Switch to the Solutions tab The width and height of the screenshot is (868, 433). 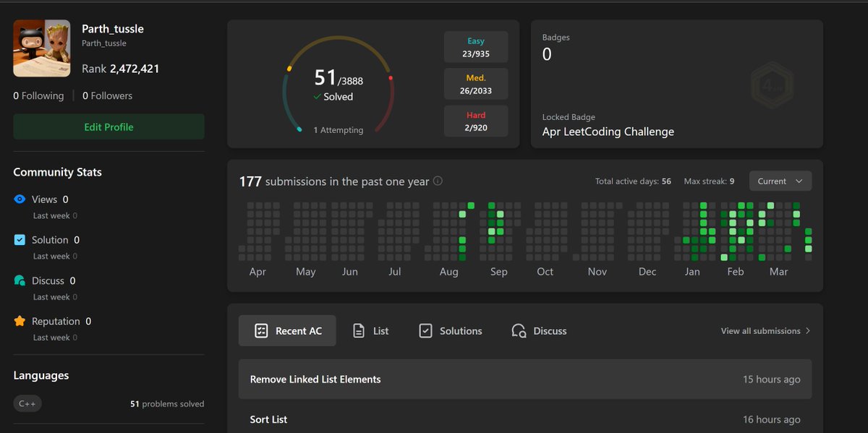pyautogui.click(x=451, y=330)
